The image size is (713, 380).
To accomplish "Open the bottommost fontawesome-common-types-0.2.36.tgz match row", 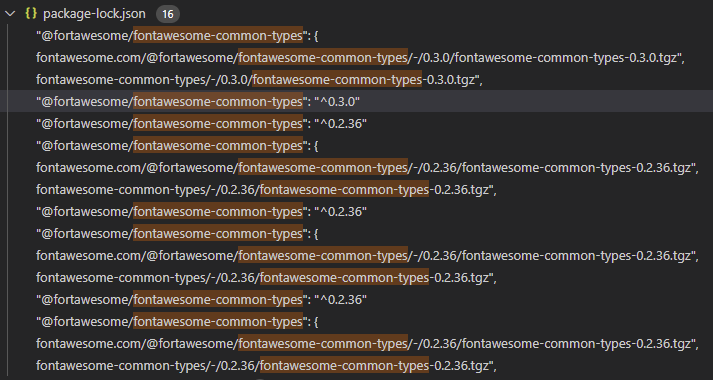I will point(266,366).
